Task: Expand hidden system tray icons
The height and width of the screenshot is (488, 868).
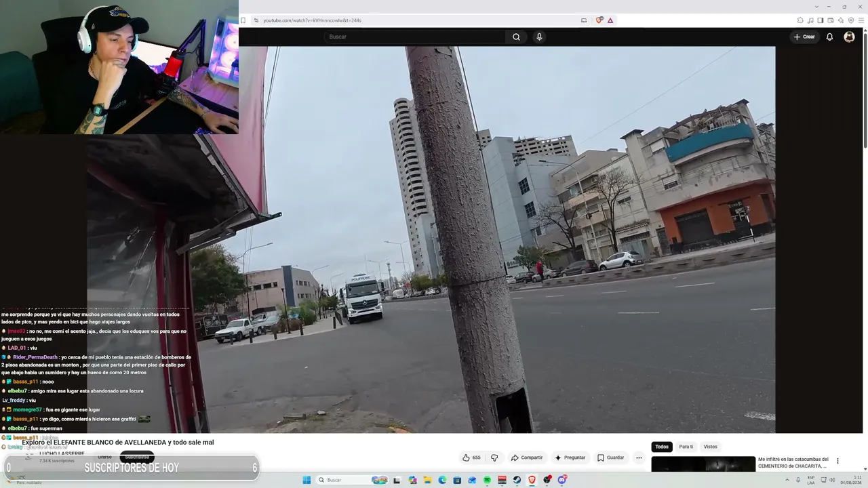Action: pos(787,480)
